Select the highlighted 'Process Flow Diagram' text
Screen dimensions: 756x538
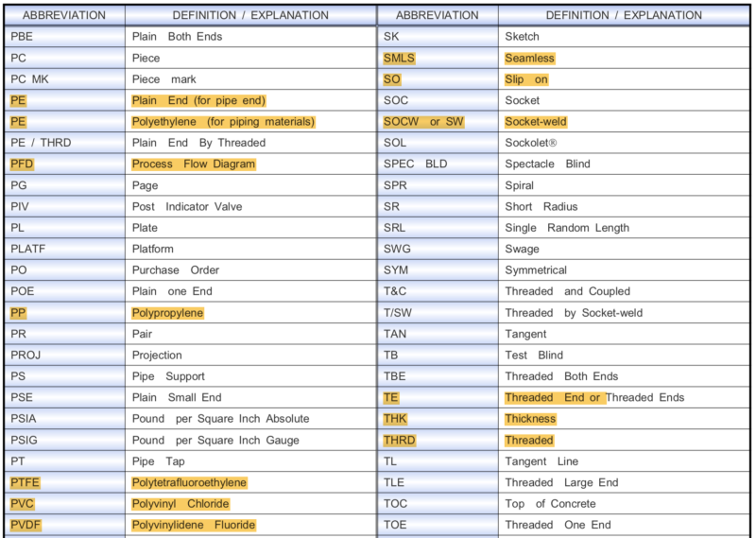pyautogui.click(x=194, y=164)
